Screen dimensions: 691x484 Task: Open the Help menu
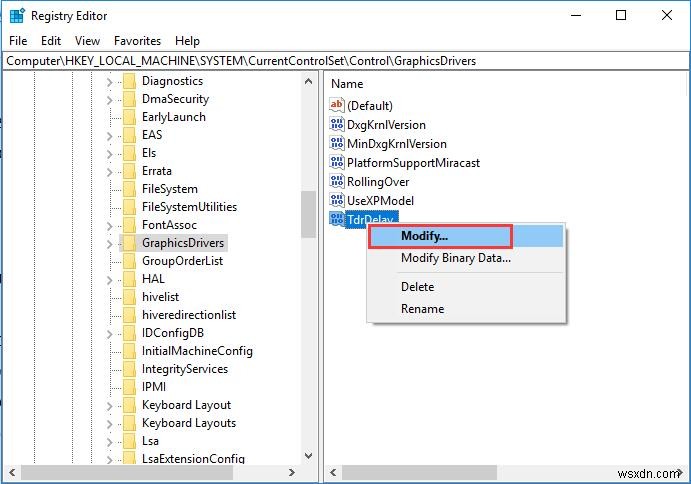187,41
